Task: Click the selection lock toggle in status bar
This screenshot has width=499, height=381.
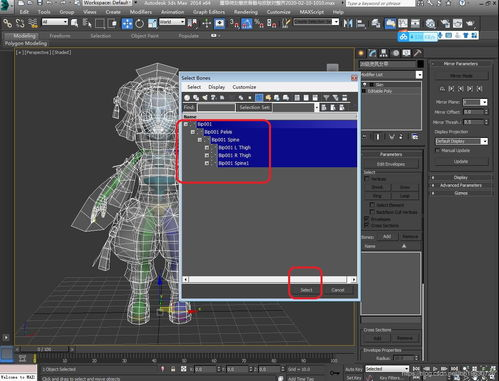Action: click(173, 369)
